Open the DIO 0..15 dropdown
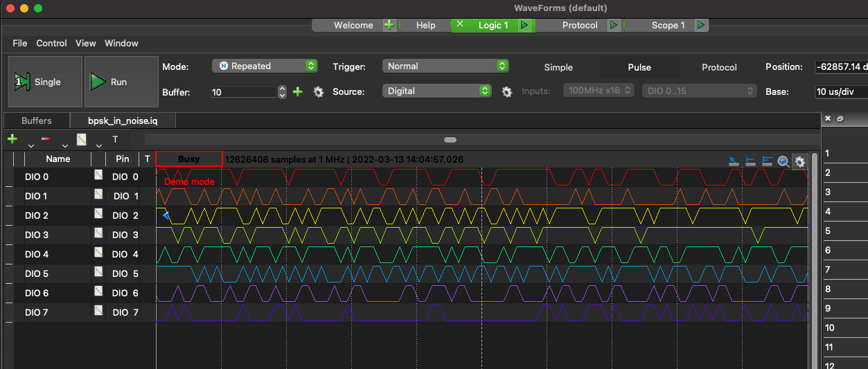Screen dimensions: 868x369 (x=699, y=91)
